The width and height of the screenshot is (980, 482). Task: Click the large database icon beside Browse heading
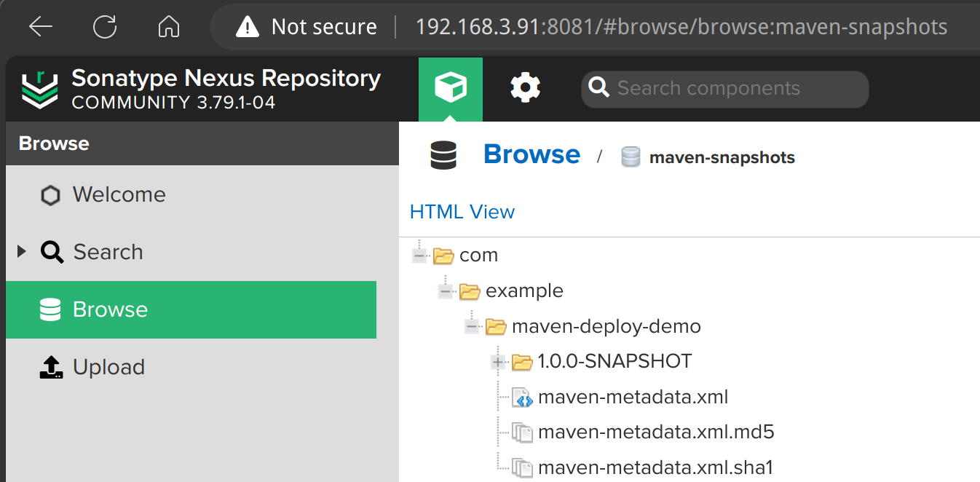(443, 156)
